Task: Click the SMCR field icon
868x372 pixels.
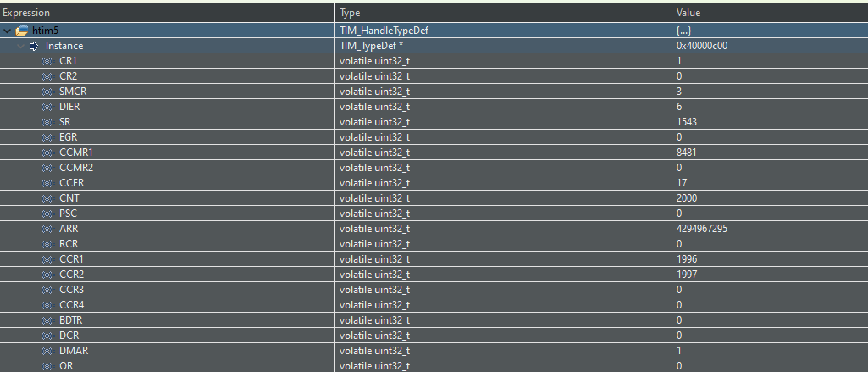Action: [x=47, y=92]
